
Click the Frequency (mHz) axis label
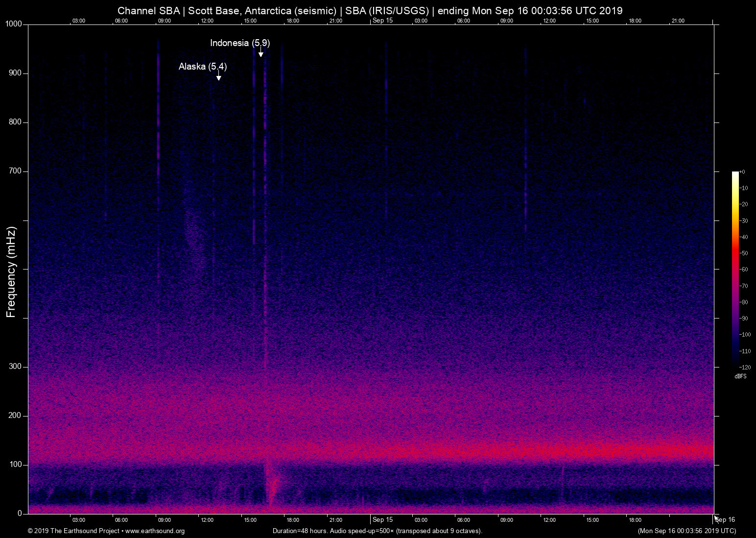11,272
